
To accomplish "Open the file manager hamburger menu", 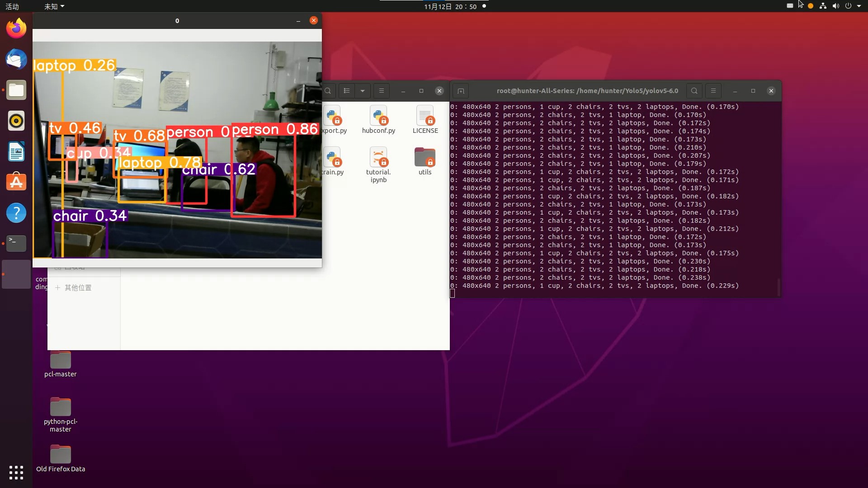I will 382,91.
